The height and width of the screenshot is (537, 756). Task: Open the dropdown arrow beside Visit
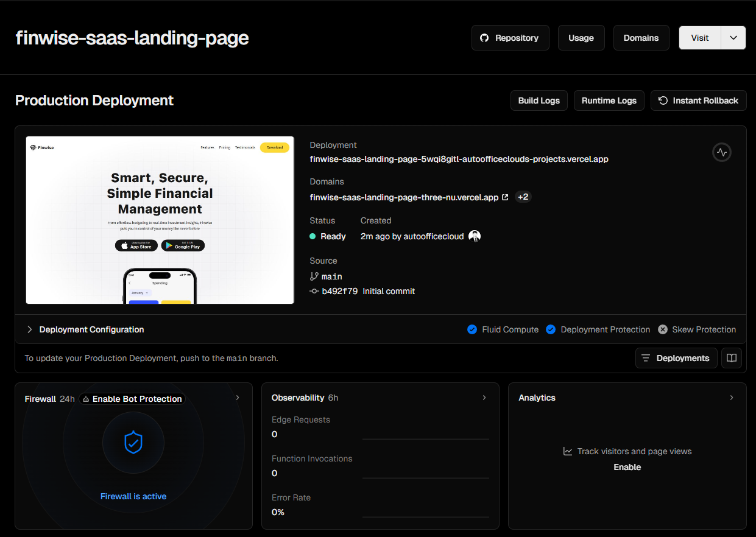[733, 38]
